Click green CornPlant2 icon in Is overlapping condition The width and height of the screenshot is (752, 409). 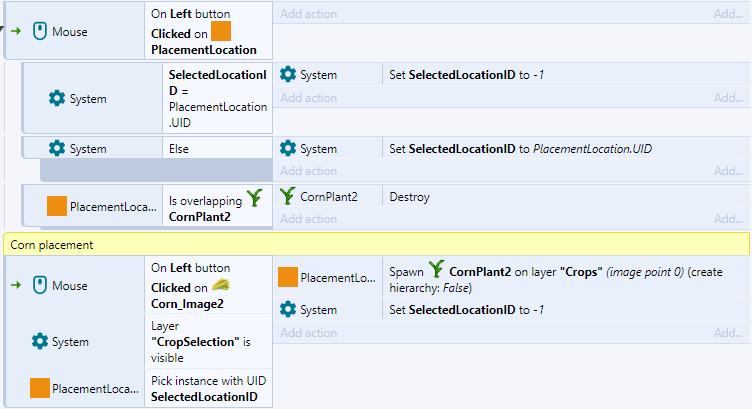pos(255,198)
